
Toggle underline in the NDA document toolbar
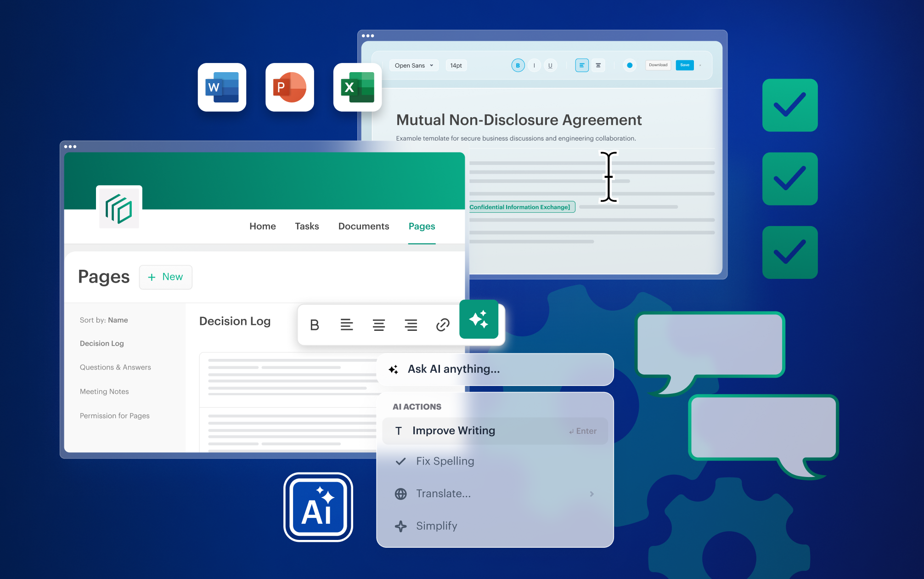coord(550,65)
